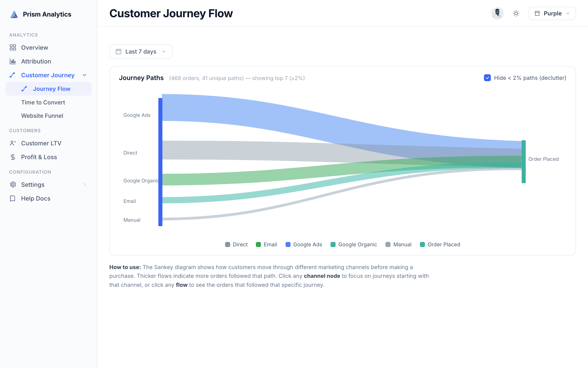Click the blue source channel node bar
This screenshot has height=368, width=588.
[x=160, y=162]
